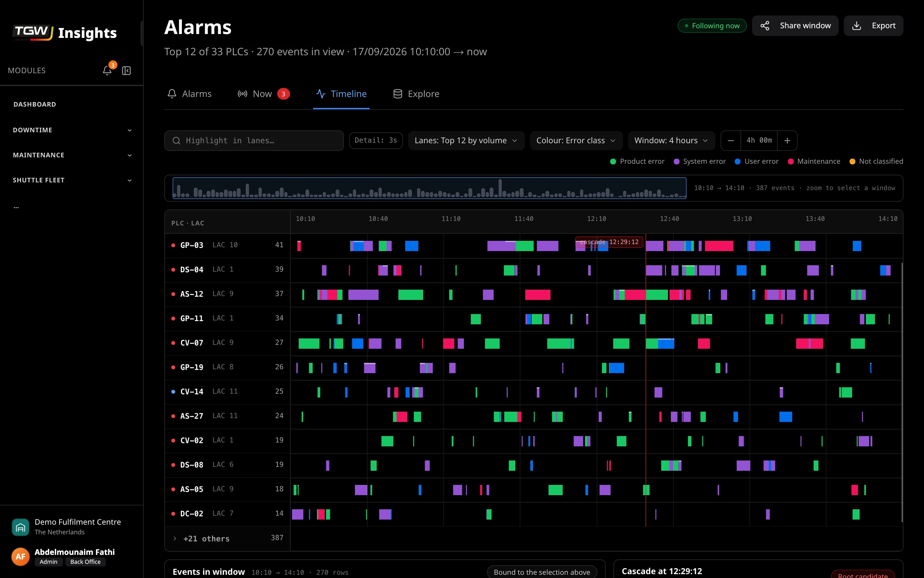Toggle Not classified legend filter
Image resolution: width=924 pixels, height=578 pixels.
[x=876, y=161]
